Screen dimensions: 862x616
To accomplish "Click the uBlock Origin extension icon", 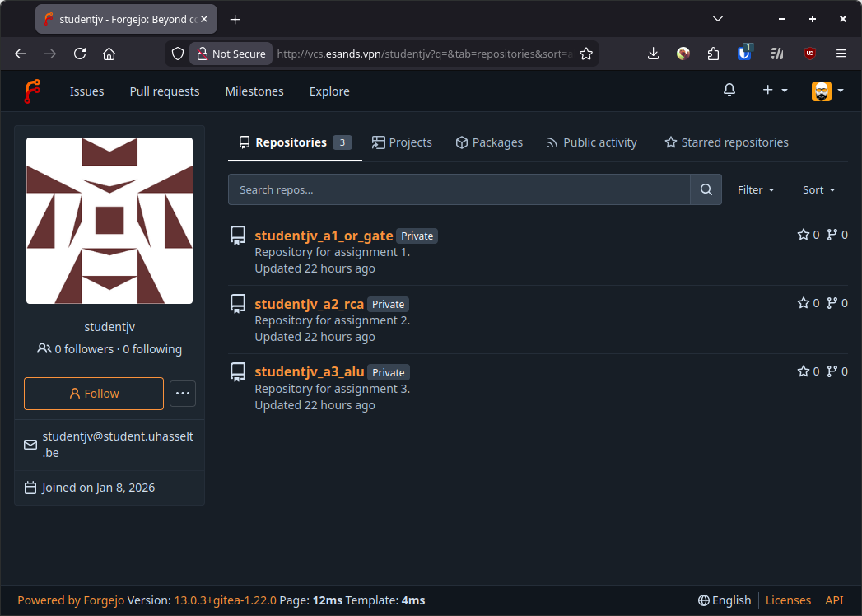I will (810, 54).
